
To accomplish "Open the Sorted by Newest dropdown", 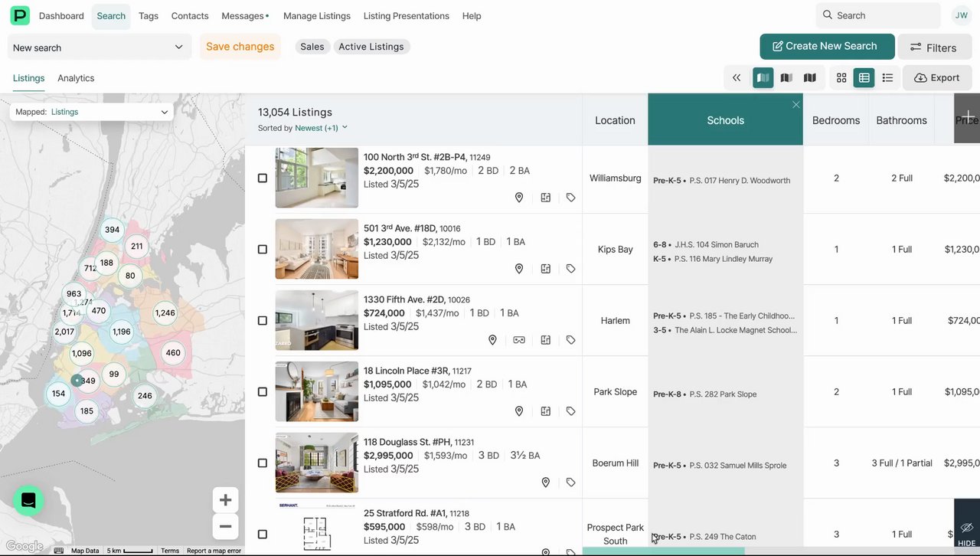I will [x=321, y=128].
